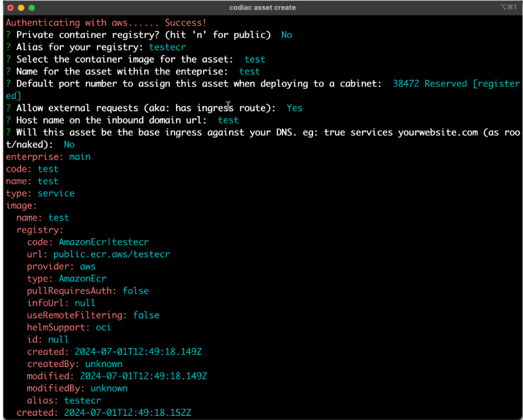Click the yellow minimize window button
The height and width of the screenshot is (420, 523).
21,7
